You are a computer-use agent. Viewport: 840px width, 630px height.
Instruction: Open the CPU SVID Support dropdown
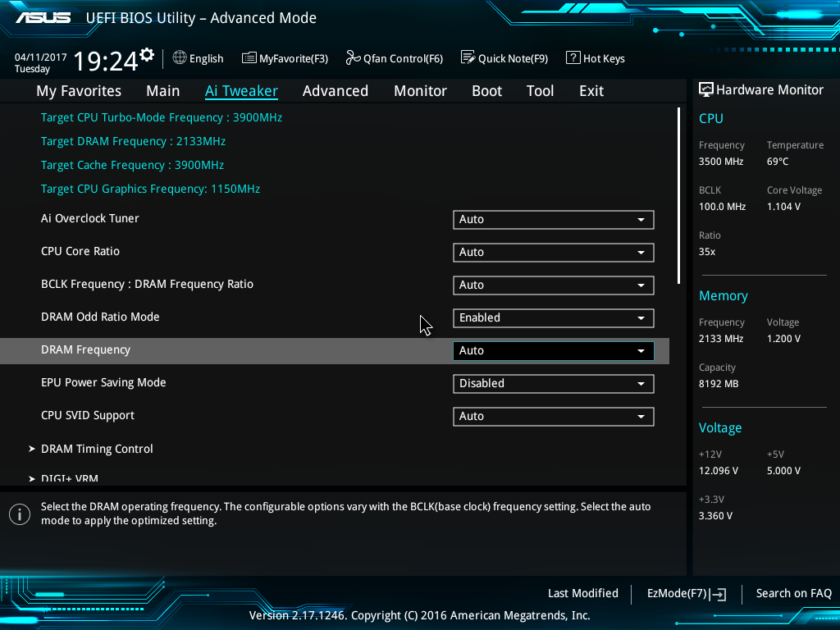coord(553,416)
